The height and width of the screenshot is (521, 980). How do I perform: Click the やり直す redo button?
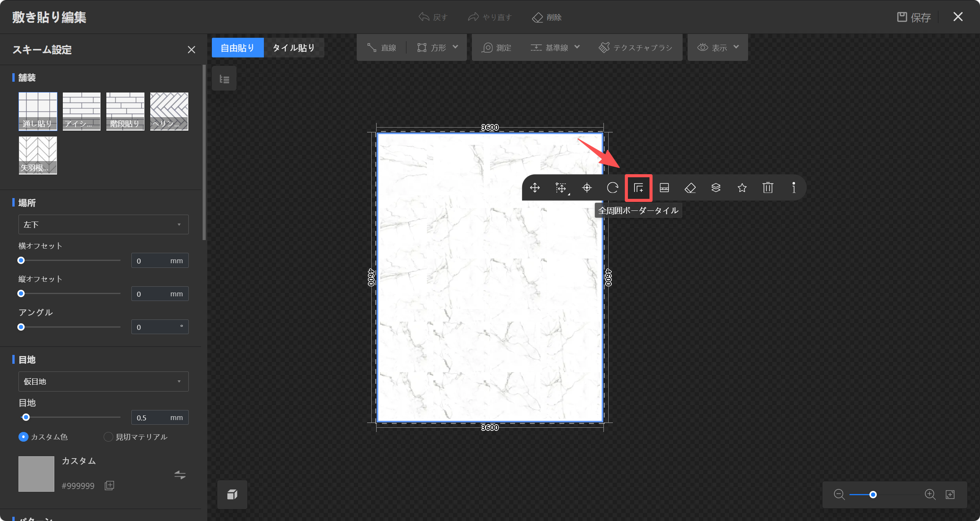pyautogui.click(x=490, y=17)
